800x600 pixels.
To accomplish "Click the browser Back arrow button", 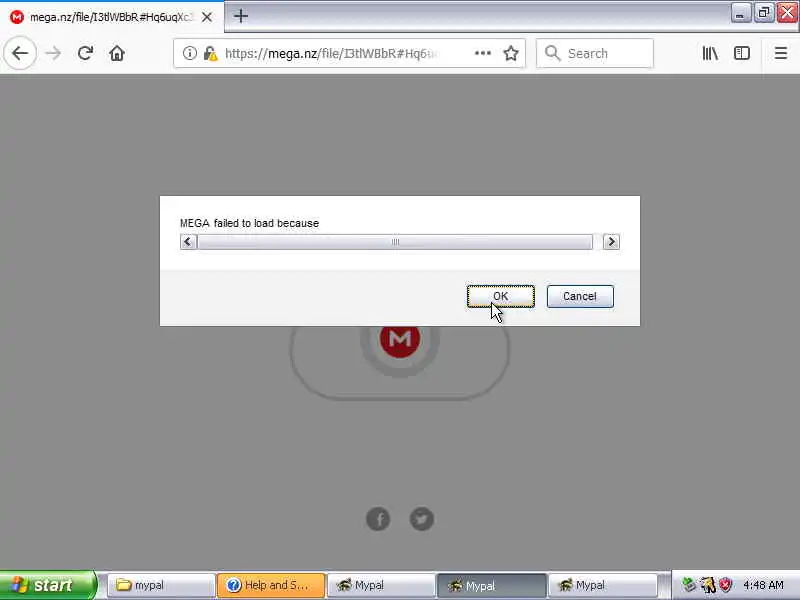I will (x=20, y=53).
